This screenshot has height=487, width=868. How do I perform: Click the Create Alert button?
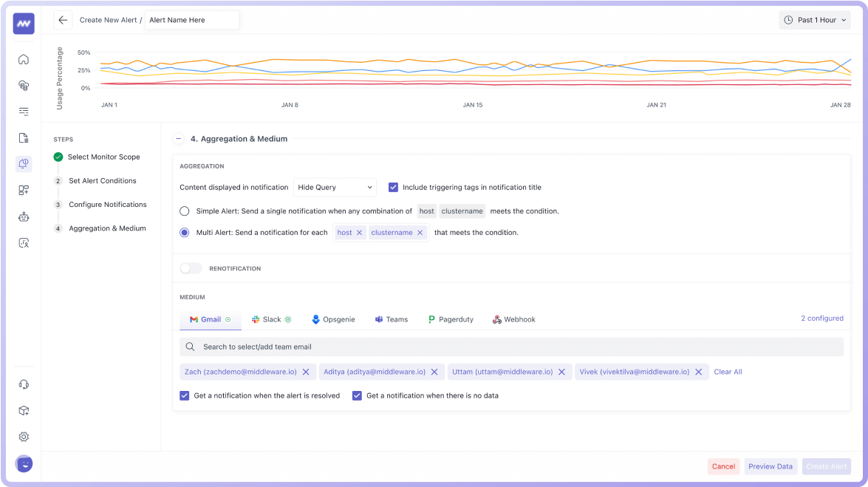pos(827,466)
